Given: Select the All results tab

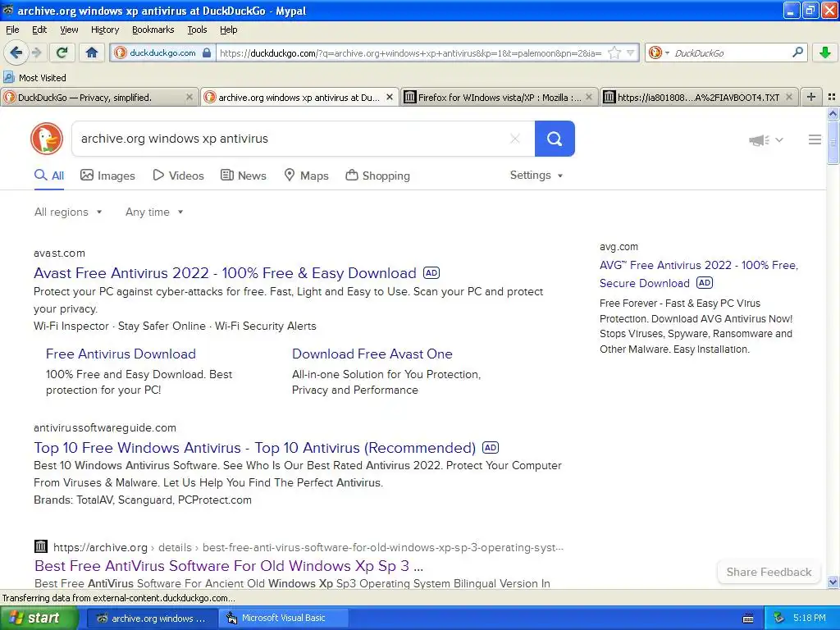Looking at the screenshot, I should [x=49, y=176].
